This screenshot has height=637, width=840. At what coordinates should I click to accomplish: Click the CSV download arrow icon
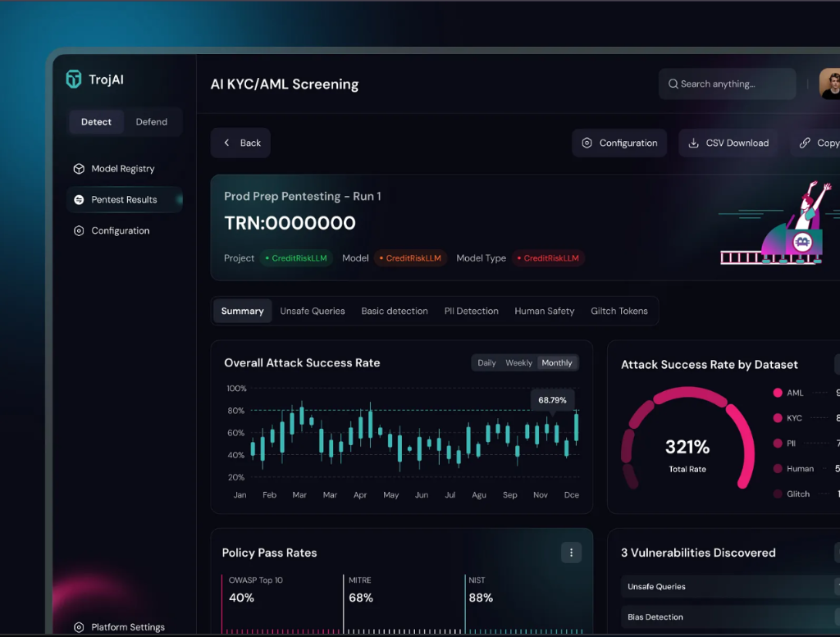(x=693, y=143)
